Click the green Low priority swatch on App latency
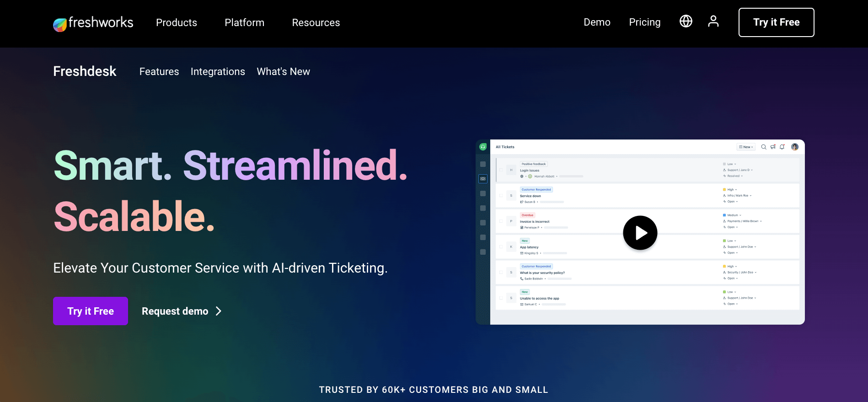This screenshot has height=402, width=868. [x=724, y=241]
